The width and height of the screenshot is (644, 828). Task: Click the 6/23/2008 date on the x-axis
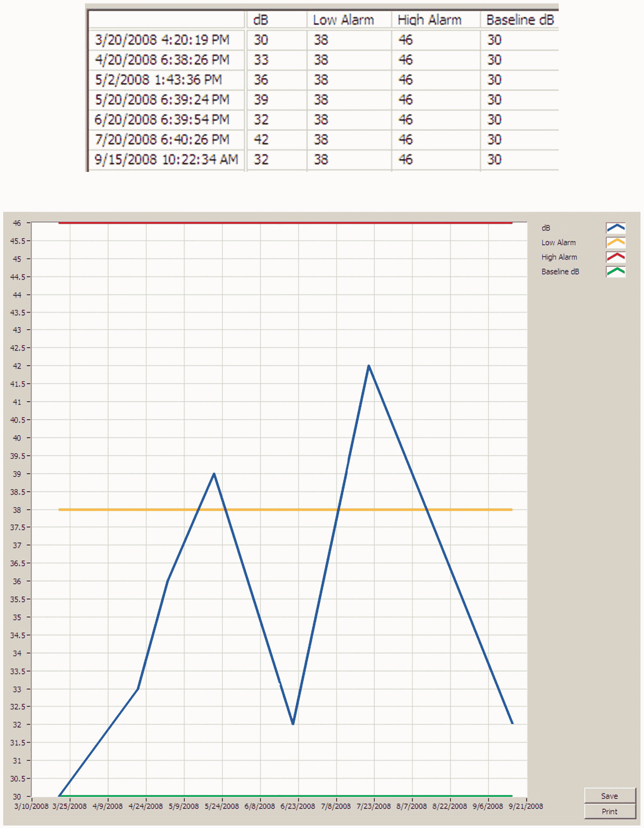297,806
